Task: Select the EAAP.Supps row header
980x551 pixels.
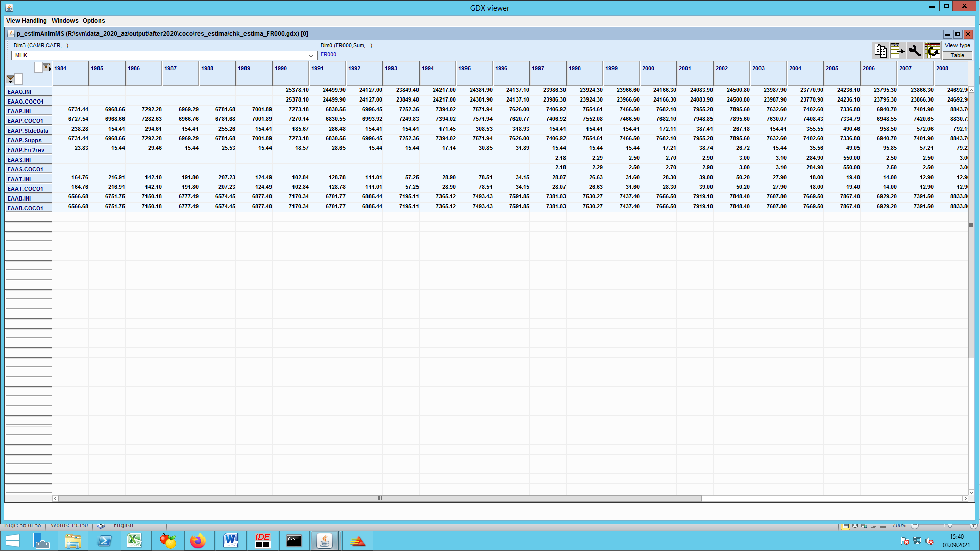Action: [x=29, y=140]
